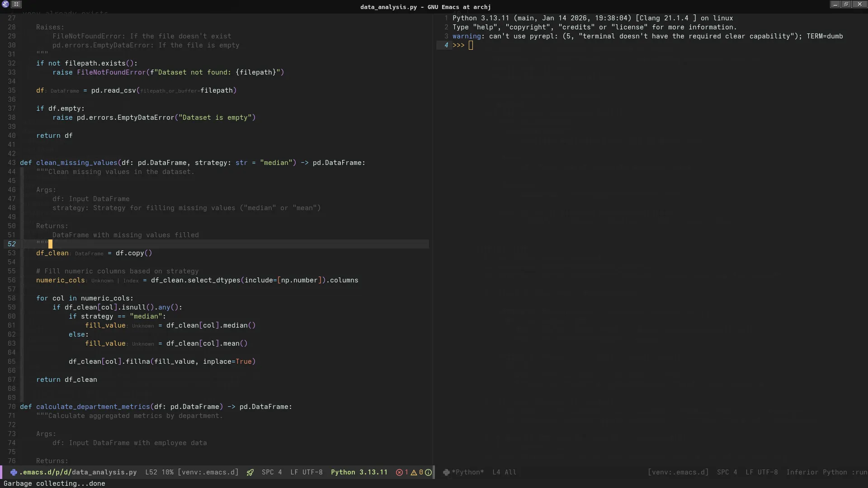This screenshot has width=868, height=488.
Task: Click df_clean = df.copy() line
Action: click(x=94, y=253)
